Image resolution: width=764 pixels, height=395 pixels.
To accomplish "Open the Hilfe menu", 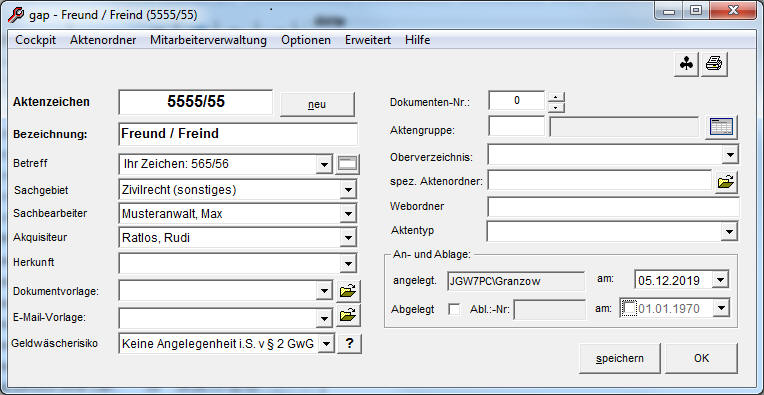I will pos(417,40).
